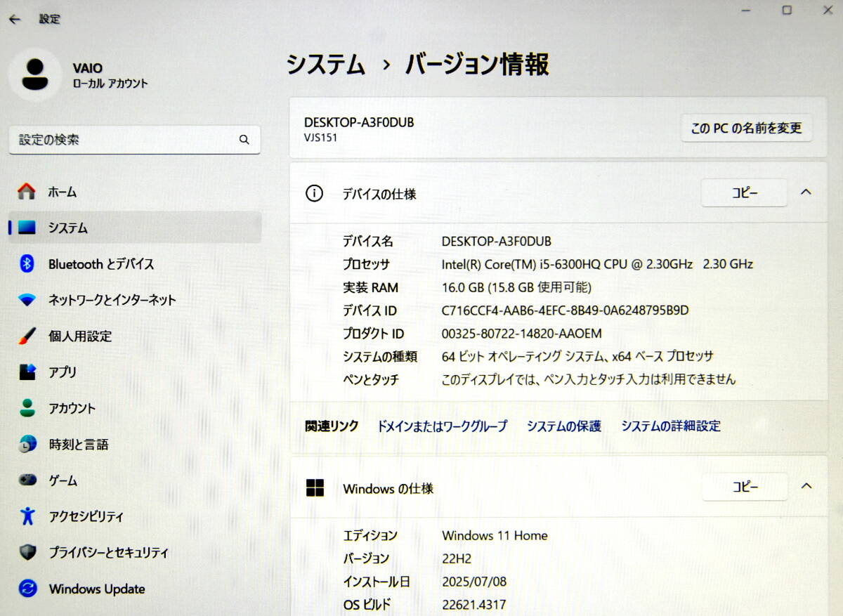Image resolution: width=843 pixels, height=616 pixels.
Task: Maximize the Settings window
Action: point(787,10)
